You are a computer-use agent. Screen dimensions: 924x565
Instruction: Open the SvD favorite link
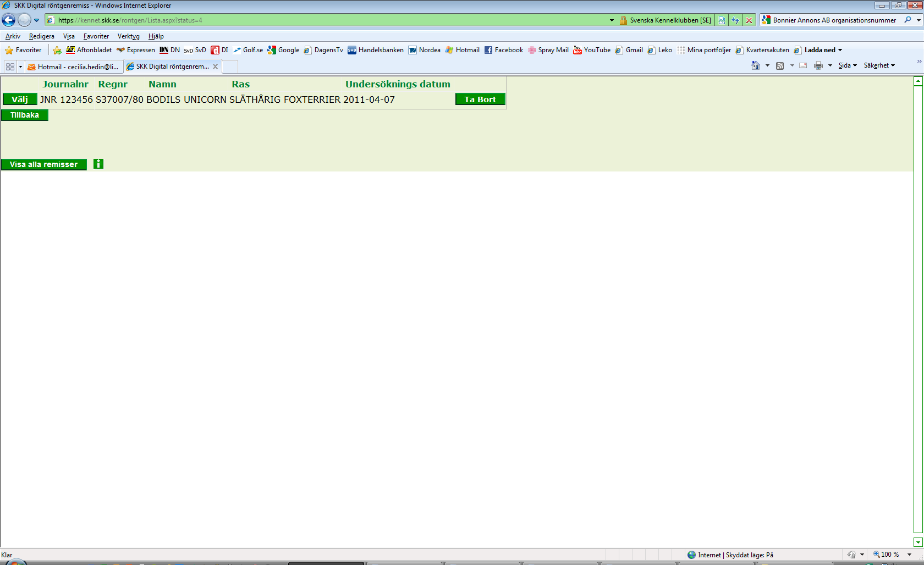[x=195, y=50]
